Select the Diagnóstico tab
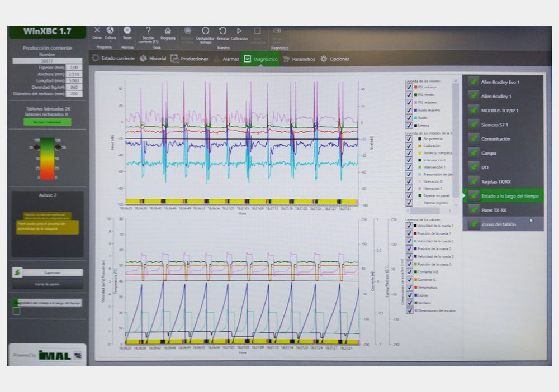Image resolution: width=559 pixels, height=392 pixels. click(260, 59)
